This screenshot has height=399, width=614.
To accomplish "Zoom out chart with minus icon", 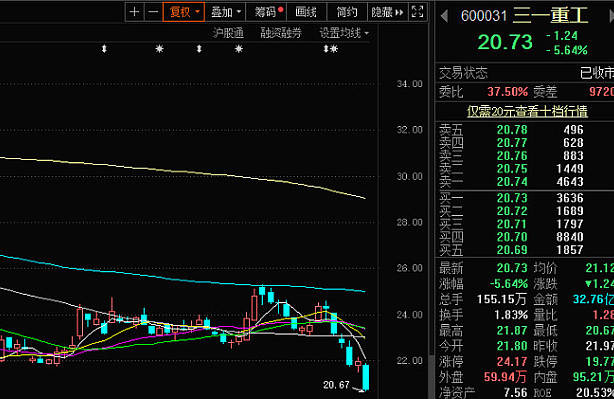I will click(x=154, y=12).
